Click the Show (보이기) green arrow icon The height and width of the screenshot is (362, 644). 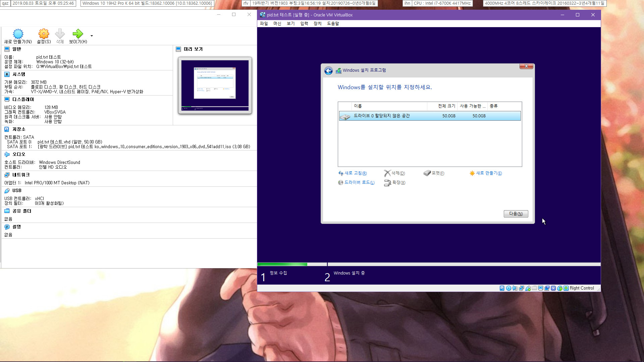click(78, 34)
